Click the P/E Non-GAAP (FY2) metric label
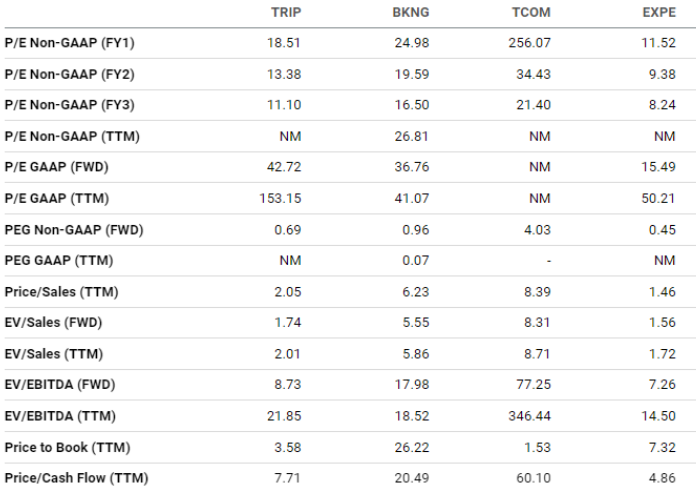The width and height of the screenshot is (697, 497). tap(69, 74)
